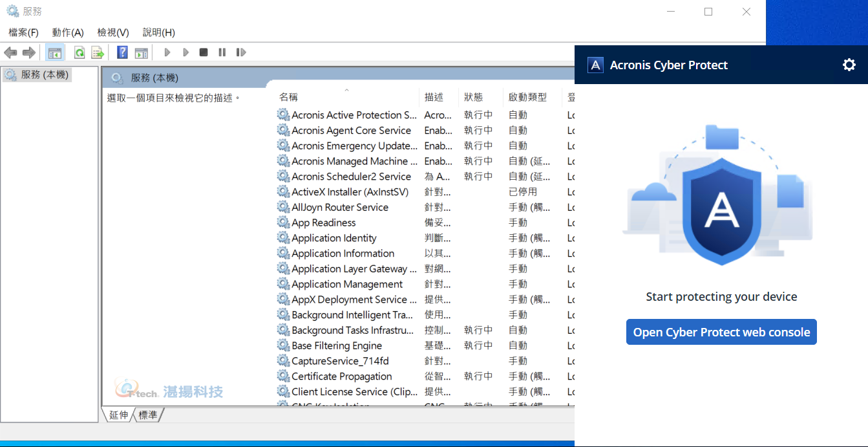Image resolution: width=868 pixels, height=447 pixels.
Task: Click the Acronis logo icon in the panel header
Action: click(x=595, y=65)
